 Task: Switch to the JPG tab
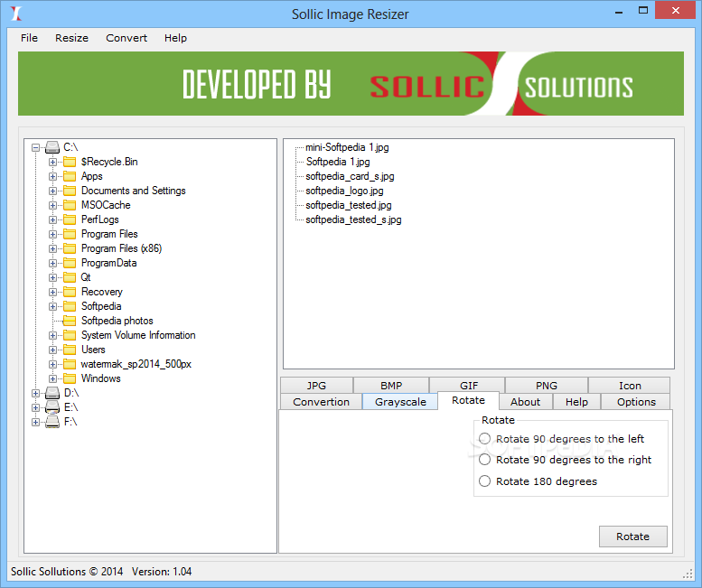point(316,386)
